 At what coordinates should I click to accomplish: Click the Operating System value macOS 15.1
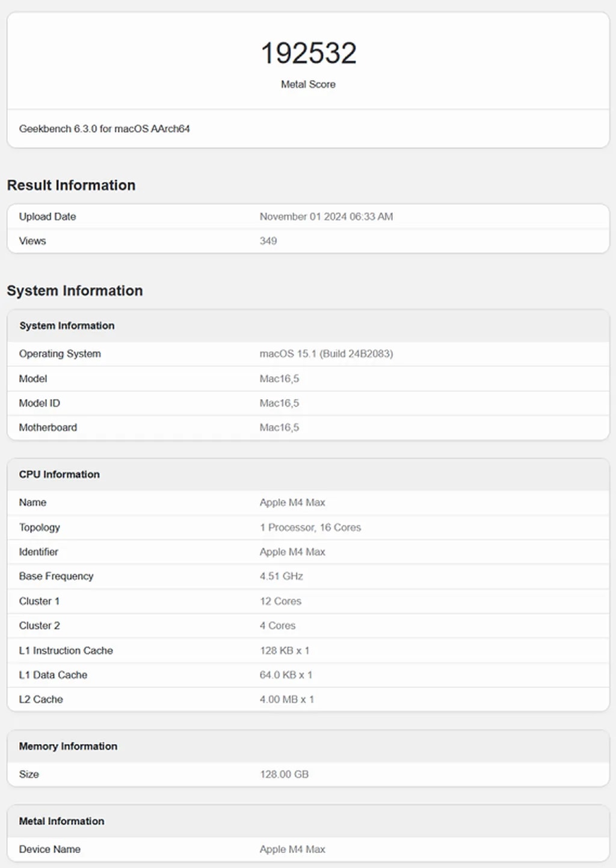[x=326, y=354]
